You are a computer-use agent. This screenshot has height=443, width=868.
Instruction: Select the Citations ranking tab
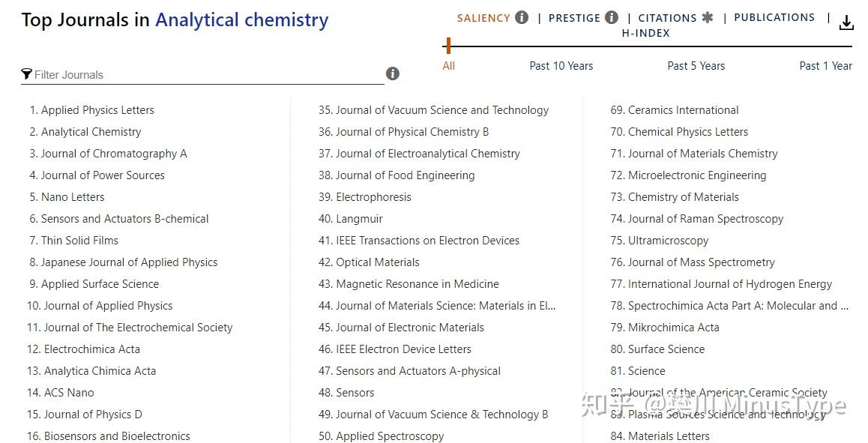tap(667, 18)
